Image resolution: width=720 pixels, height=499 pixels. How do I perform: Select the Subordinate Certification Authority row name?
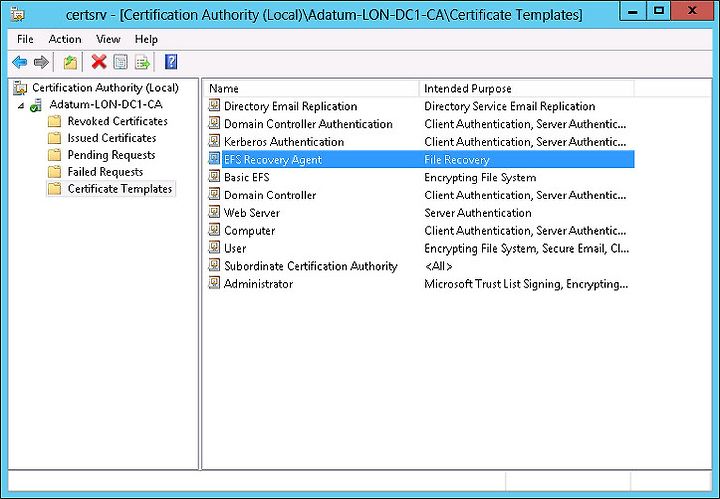point(310,266)
